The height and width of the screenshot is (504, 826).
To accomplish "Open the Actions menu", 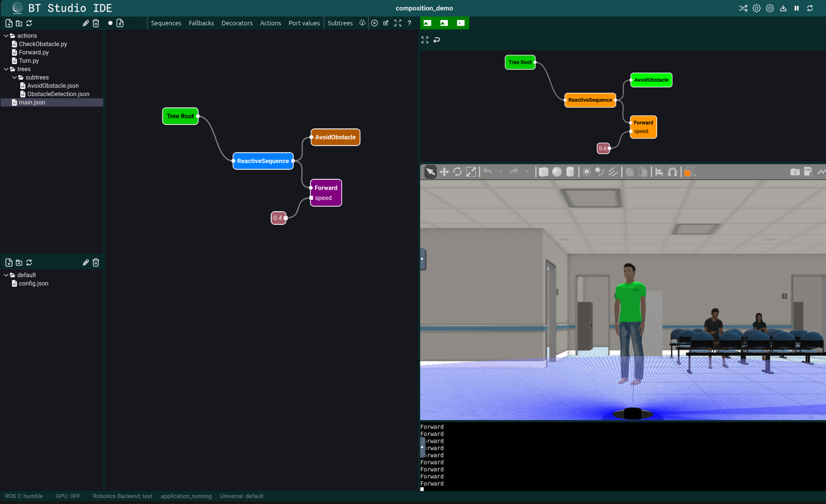I will click(271, 23).
